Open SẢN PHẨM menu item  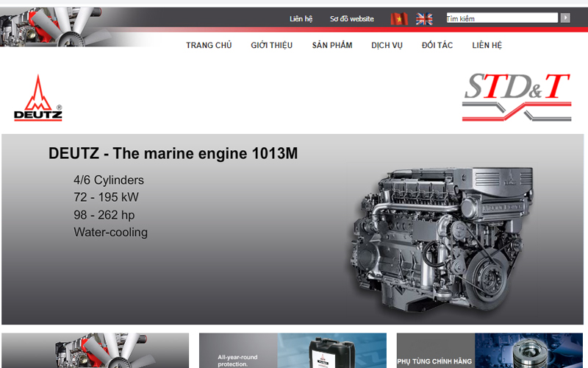click(332, 46)
